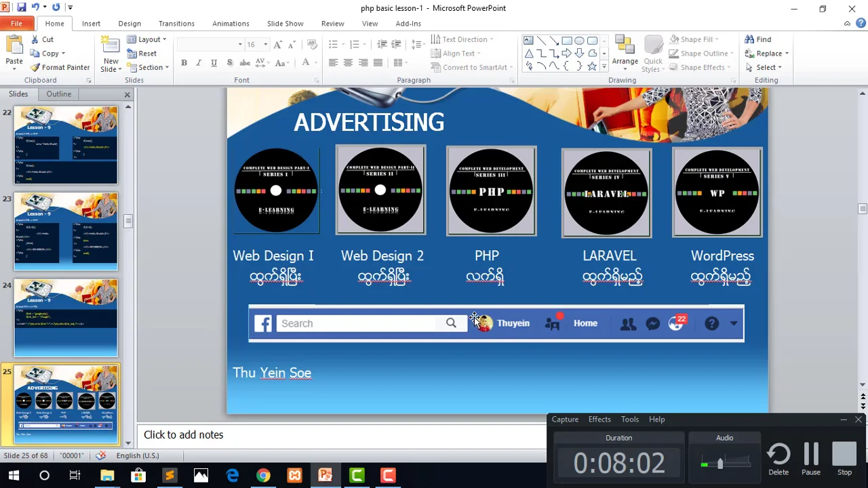Apply underline formatting to text
This screenshot has width=868, height=488.
tap(214, 63)
